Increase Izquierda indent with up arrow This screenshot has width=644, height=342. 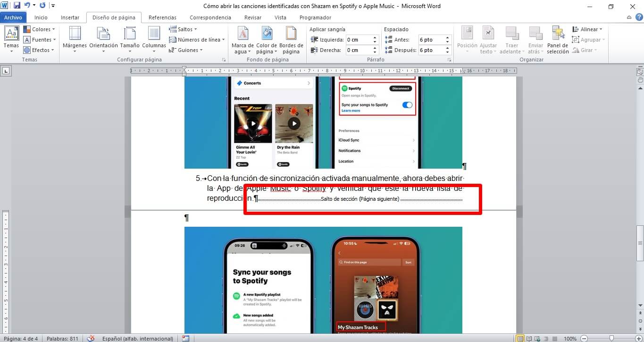[x=375, y=38]
